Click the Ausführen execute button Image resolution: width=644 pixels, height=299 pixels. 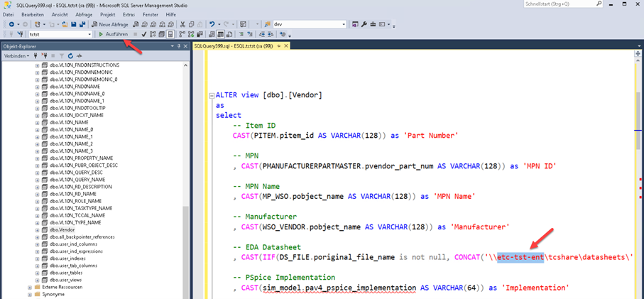[112, 34]
